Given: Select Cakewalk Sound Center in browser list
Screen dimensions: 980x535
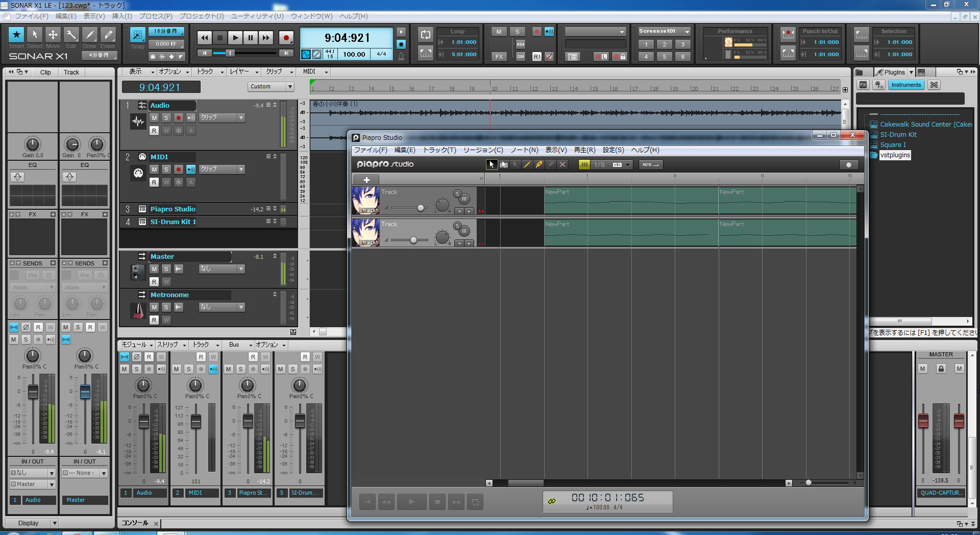Looking at the screenshot, I should pos(925,124).
